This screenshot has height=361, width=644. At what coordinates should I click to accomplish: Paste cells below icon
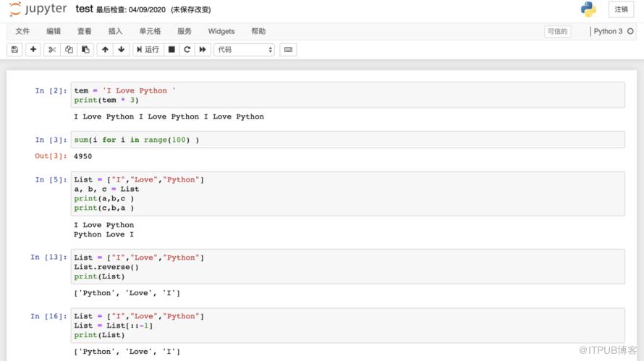[x=85, y=50]
